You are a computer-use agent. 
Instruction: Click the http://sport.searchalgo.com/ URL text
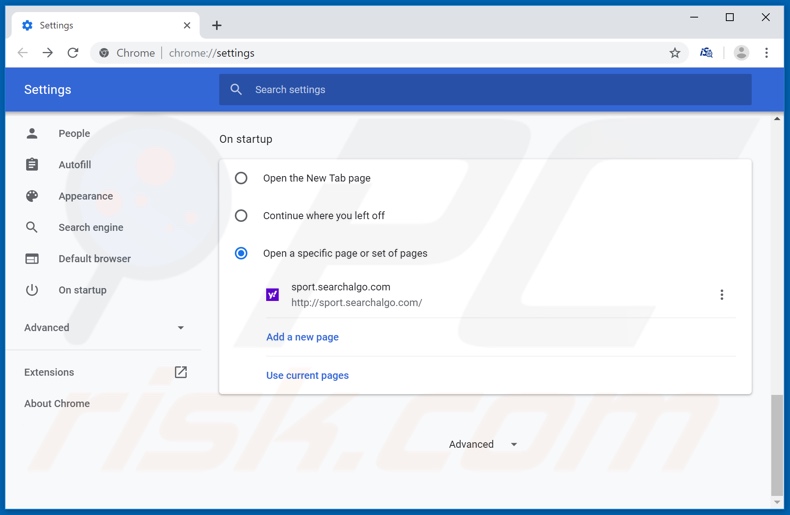pos(357,302)
